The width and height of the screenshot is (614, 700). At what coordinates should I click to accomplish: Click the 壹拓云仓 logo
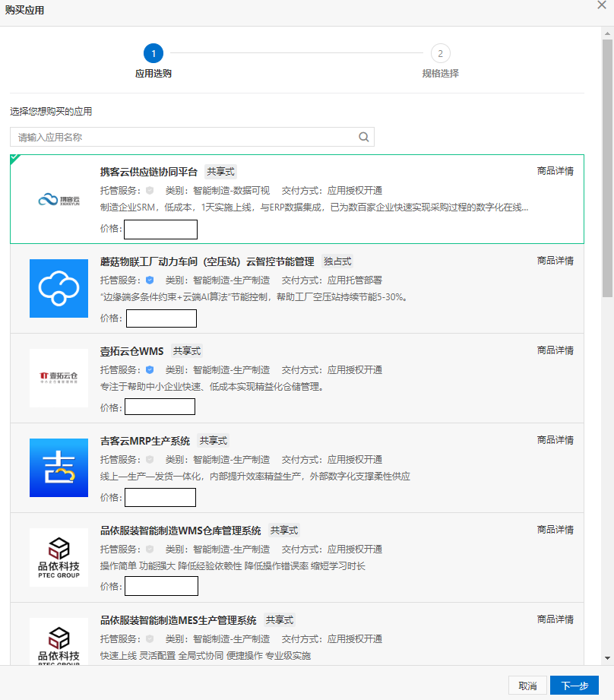click(x=59, y=379)
